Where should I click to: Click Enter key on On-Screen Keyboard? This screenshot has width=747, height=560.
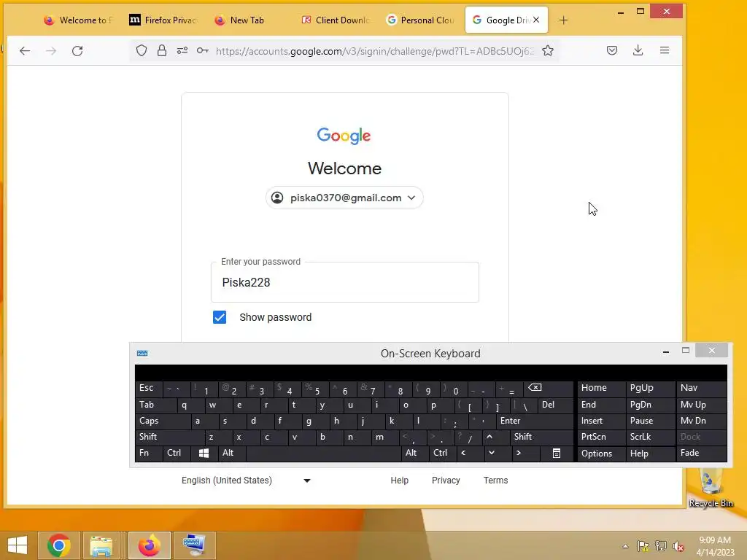(x=535, y=421)
